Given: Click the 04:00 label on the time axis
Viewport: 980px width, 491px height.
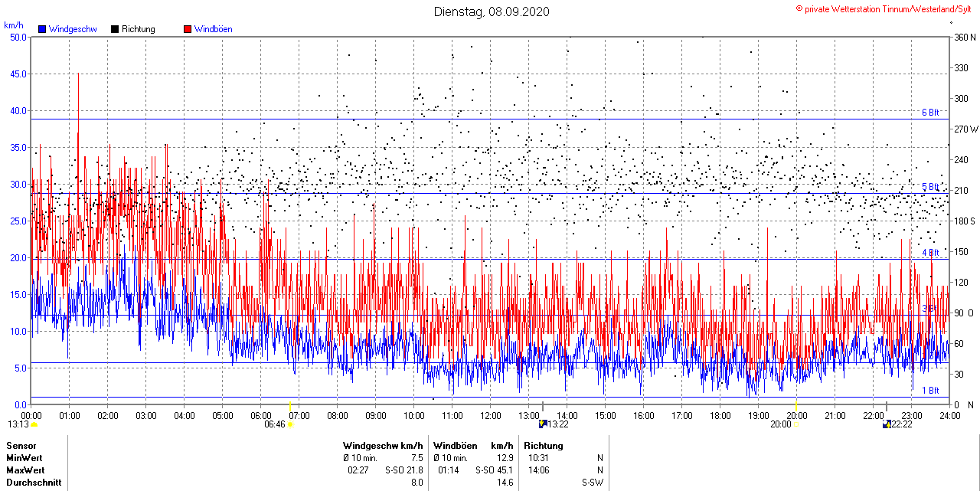Looking at the screenshot, I should (185, 415).
